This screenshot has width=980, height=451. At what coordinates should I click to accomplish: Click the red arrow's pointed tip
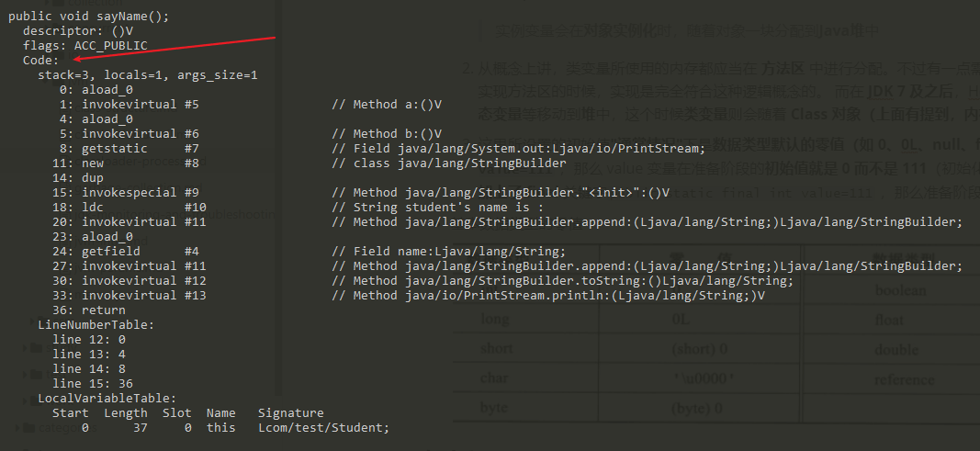(x=74, y=60)
